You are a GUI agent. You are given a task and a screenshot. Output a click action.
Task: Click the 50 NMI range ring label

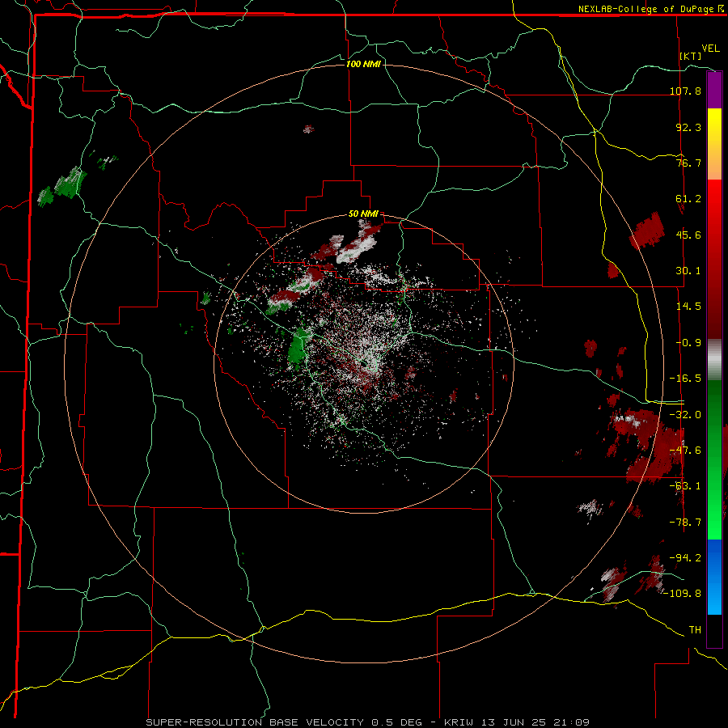point(363,214)
